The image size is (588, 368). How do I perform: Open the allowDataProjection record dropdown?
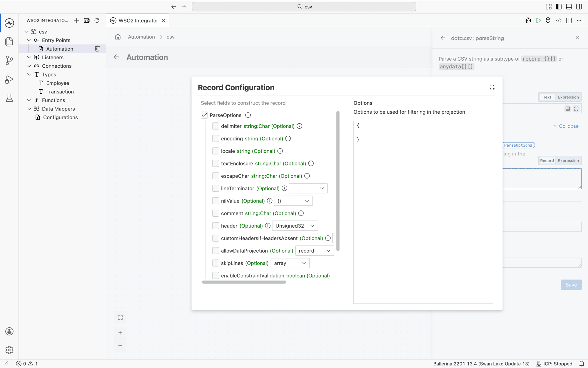pos(315,251)
